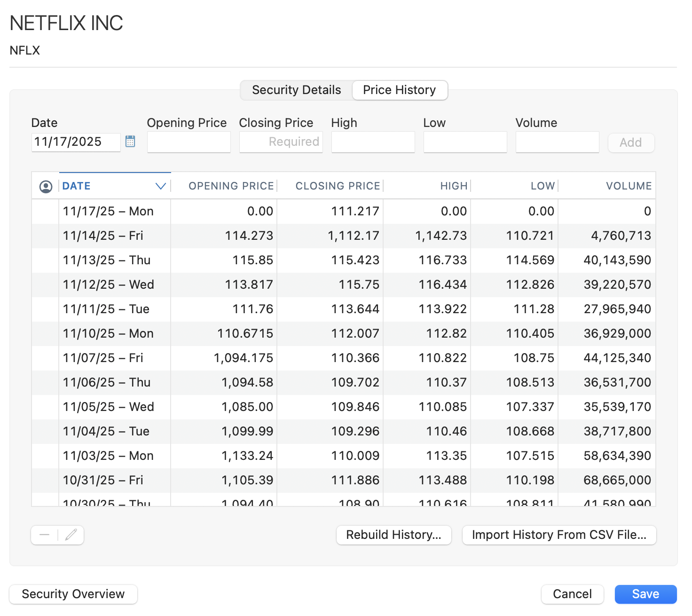Switch to the Price History tab

pyautogui.click(x=400, y=90)
